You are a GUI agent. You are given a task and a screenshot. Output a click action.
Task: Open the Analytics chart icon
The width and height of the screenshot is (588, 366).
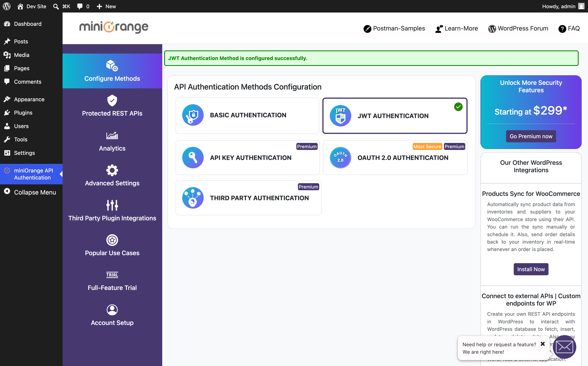[112, 135]
